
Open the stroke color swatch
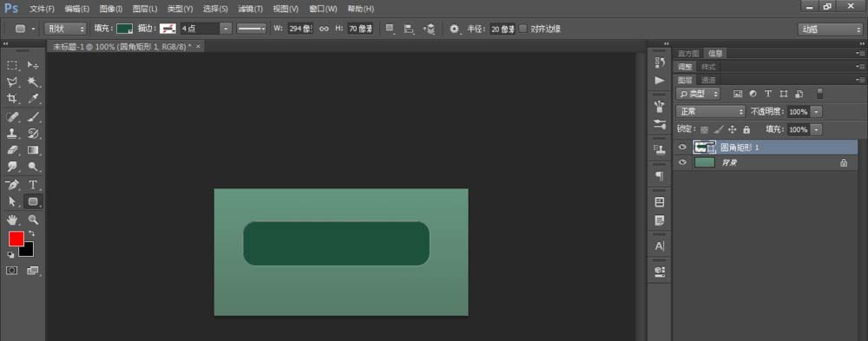(168, 29)
